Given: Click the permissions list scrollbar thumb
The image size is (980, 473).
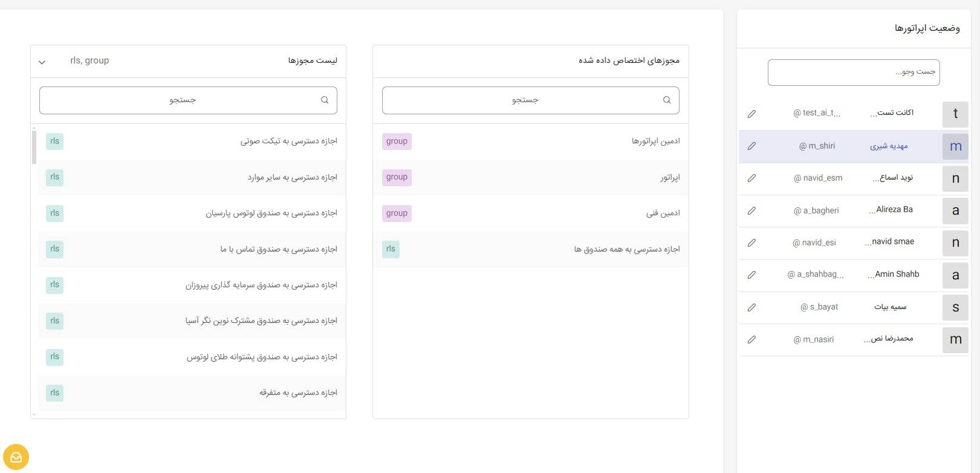Looking at the screenshot, I should point(34,146).
